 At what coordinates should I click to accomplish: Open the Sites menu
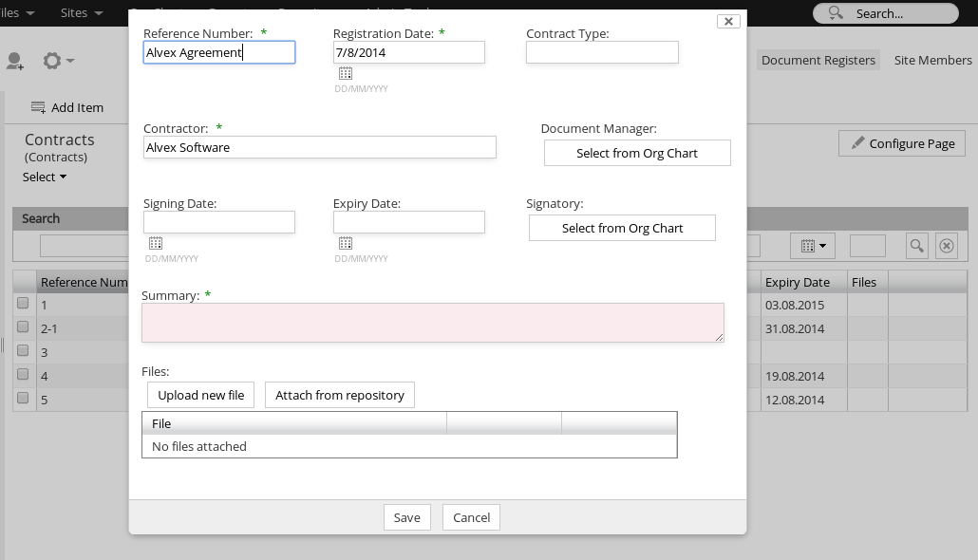tap(81, 13)
